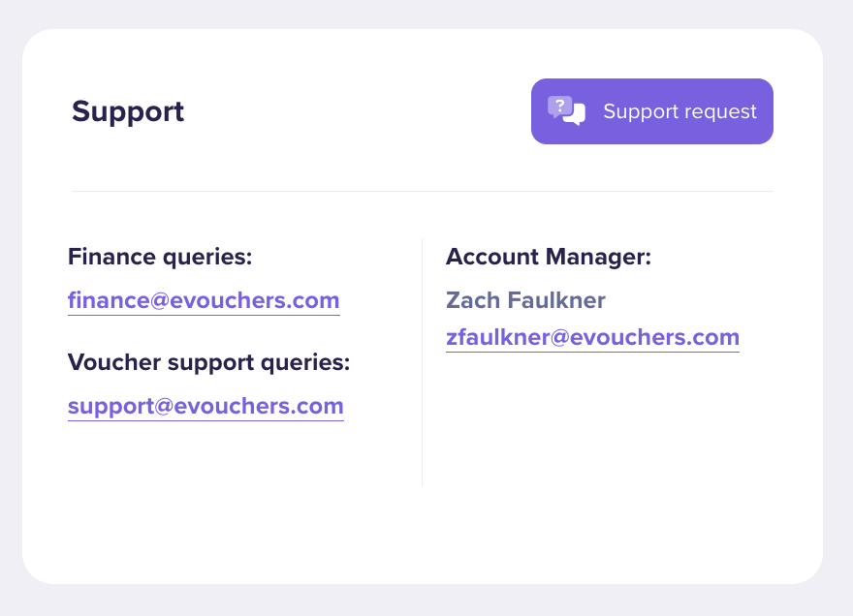
Task: Click the vertical divider between contact columns
Action: pos(423,361)
